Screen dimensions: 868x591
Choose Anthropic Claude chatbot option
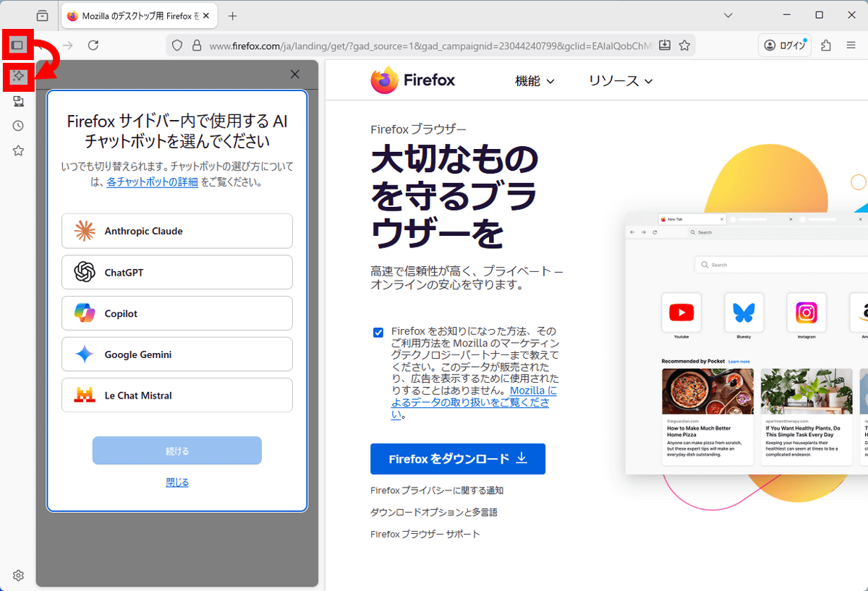tap(177, 231)
